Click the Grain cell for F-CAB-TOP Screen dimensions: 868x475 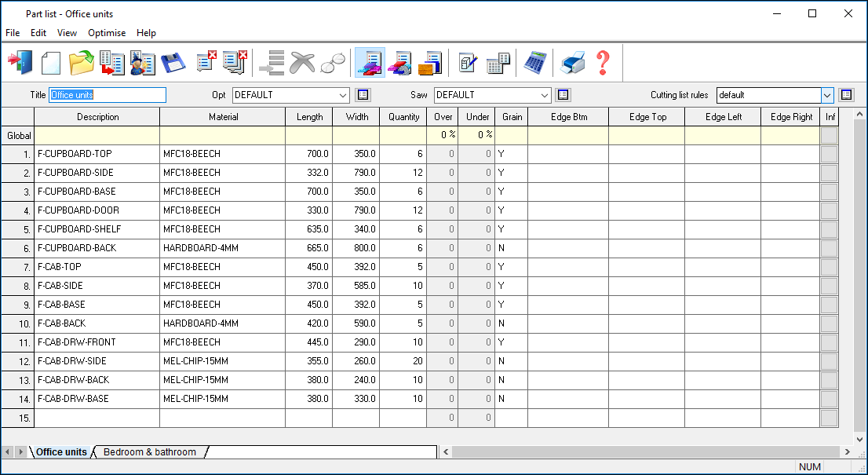[512, 267]
